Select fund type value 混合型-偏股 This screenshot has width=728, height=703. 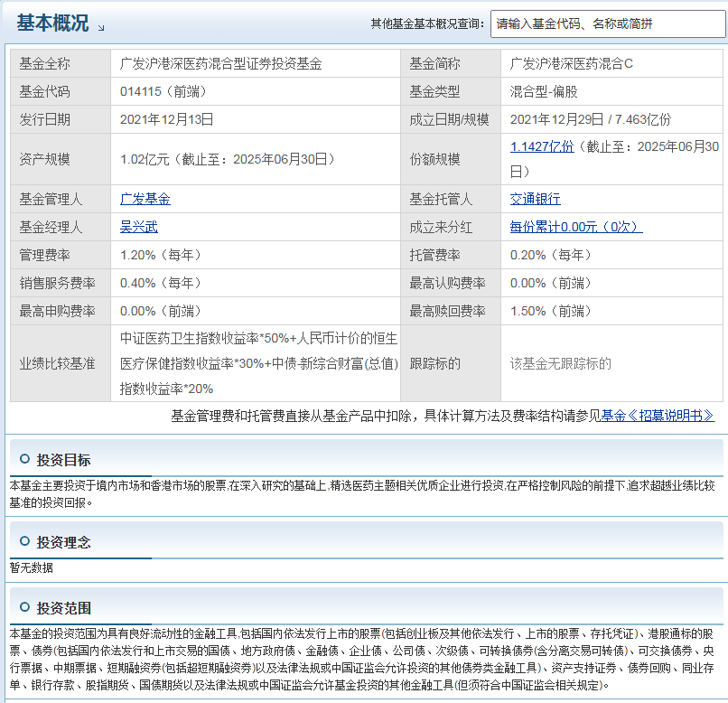click(543, 91)
